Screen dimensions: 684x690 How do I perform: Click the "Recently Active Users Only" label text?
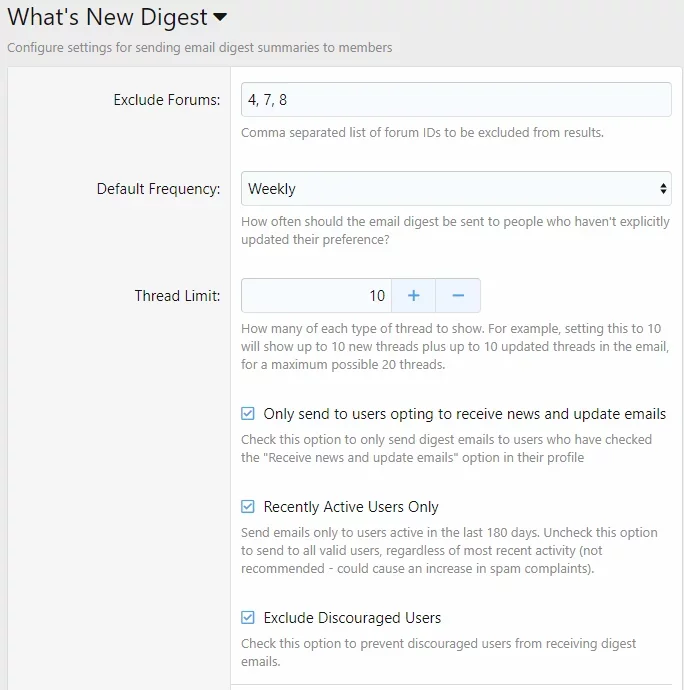click(x=351, y=507)
